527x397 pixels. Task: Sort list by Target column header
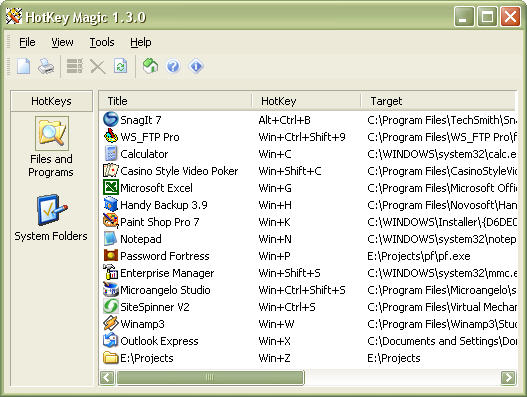point(438,101)
